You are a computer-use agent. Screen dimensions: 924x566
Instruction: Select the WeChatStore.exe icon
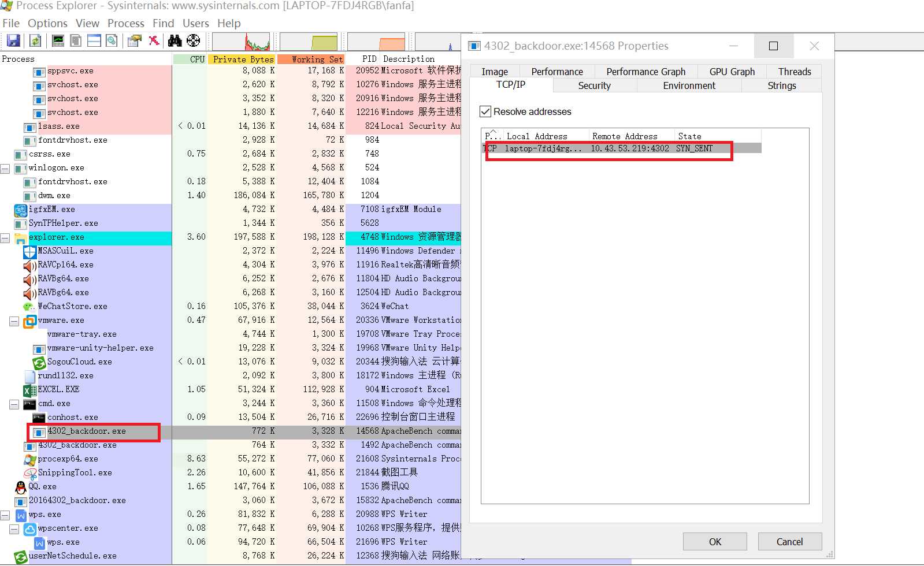pyautogui.click(x=30, y=307)
